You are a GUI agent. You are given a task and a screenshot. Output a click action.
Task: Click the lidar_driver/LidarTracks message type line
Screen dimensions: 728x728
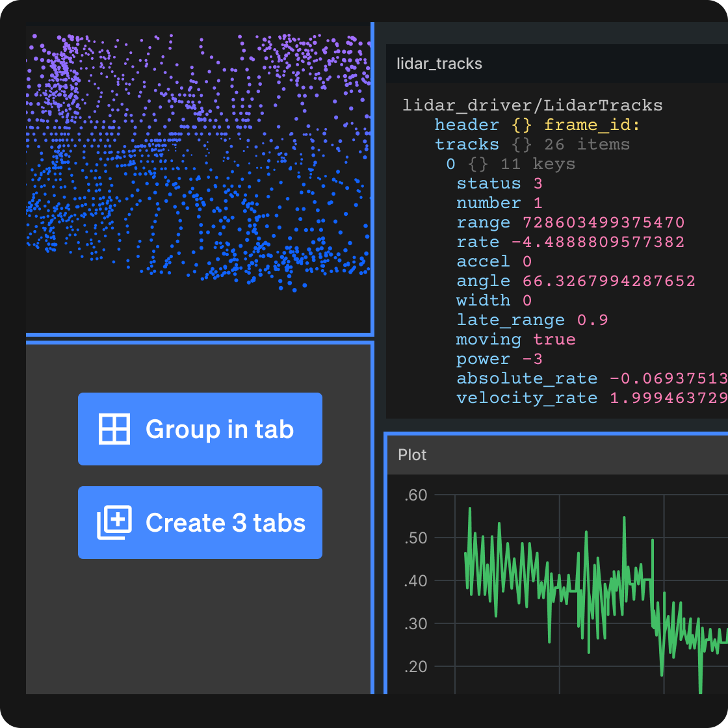pyautogui.click(x=532, y=105)
